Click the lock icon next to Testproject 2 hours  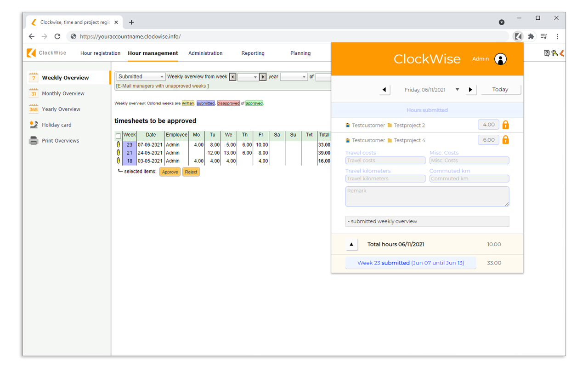(505, 124)
